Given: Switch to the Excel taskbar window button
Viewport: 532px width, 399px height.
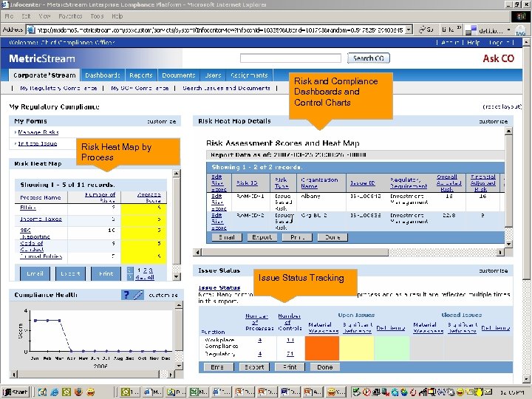Looking at the screenshot, I should (x=198, y=392).
